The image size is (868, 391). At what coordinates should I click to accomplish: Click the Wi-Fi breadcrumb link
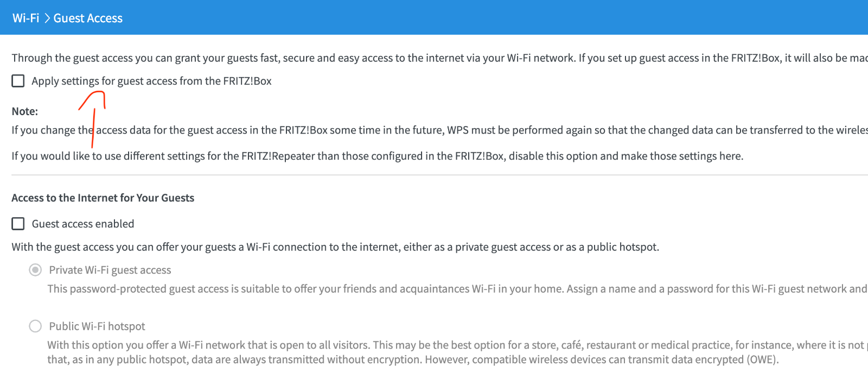pos(26,18)
